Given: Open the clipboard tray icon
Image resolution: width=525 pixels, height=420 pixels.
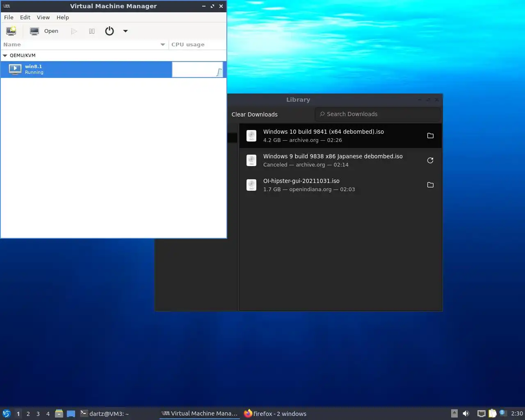Looking at the screenshot, I should click(493, 413).
